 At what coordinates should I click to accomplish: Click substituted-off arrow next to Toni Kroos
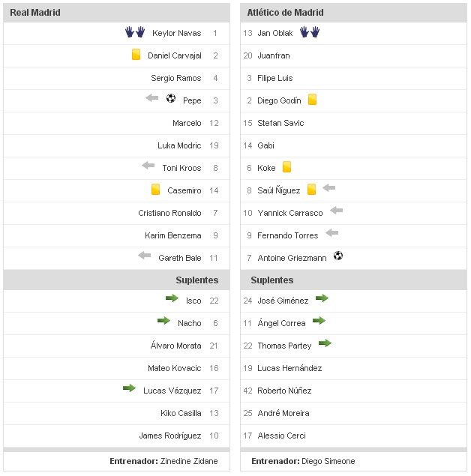[x=148, y=166]
